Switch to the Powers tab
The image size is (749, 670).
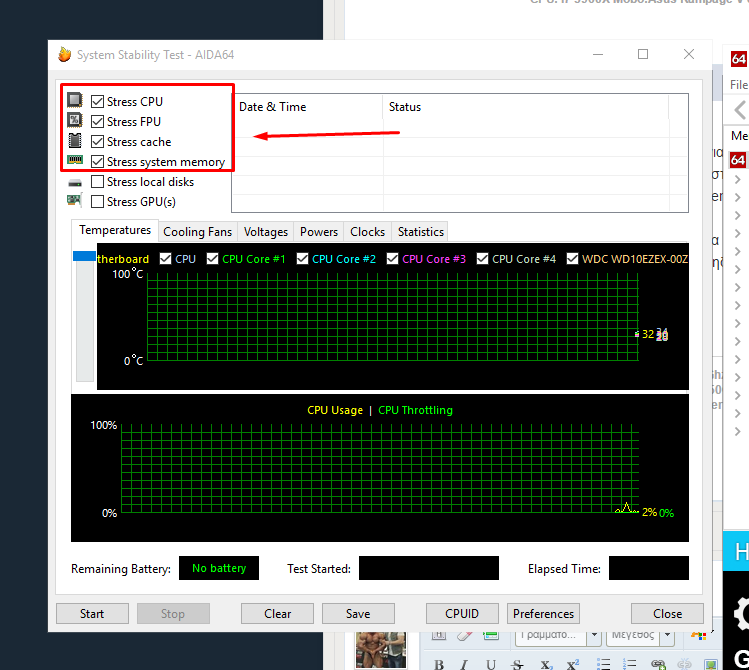point(319,232)
